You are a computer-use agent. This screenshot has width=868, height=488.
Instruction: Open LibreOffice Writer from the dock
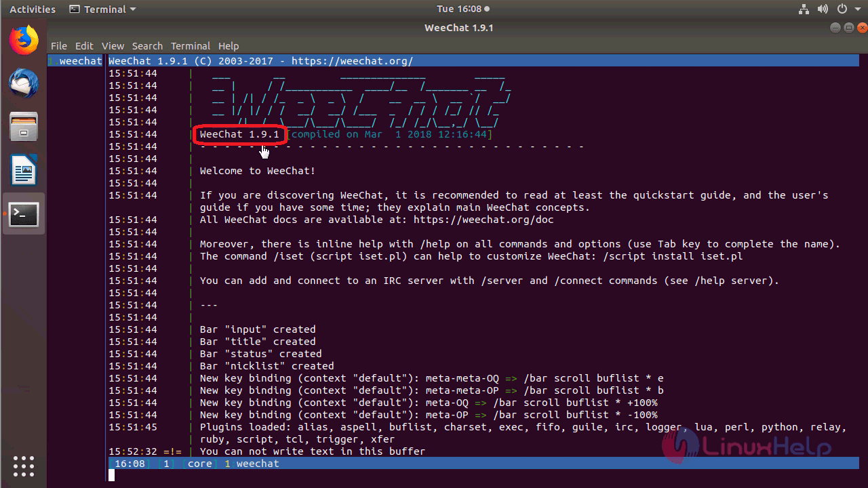(x=24, y=170)
